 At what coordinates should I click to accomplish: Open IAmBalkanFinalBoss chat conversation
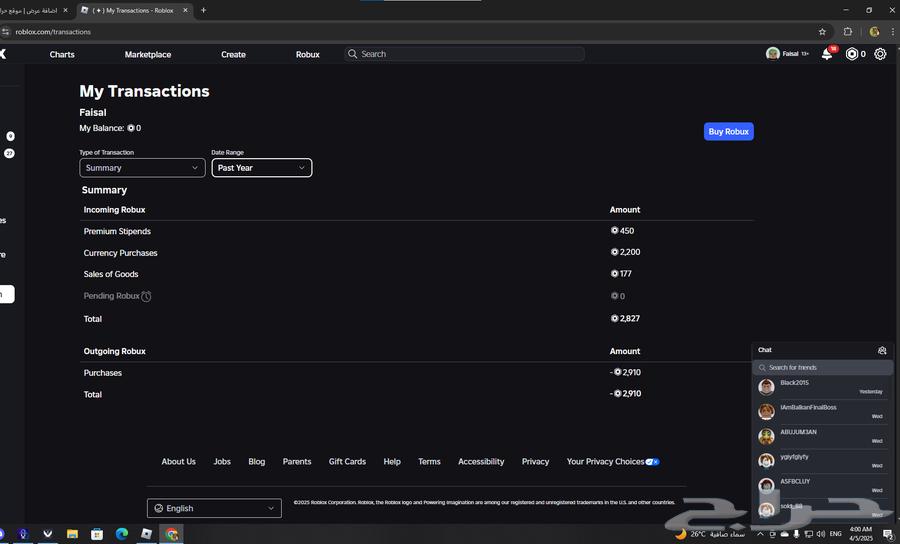(x=823, y=411)
